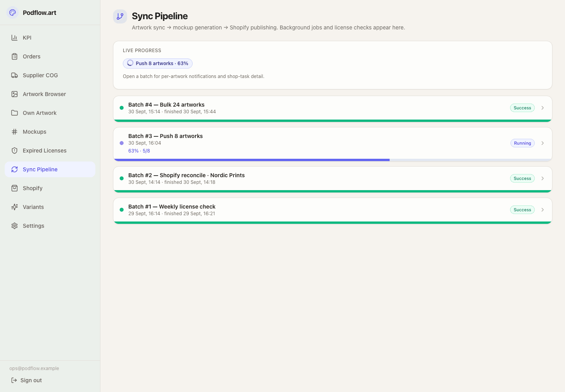Click the Success badge on Batch #1
This screenshot has height=392, width=565.
522,210
